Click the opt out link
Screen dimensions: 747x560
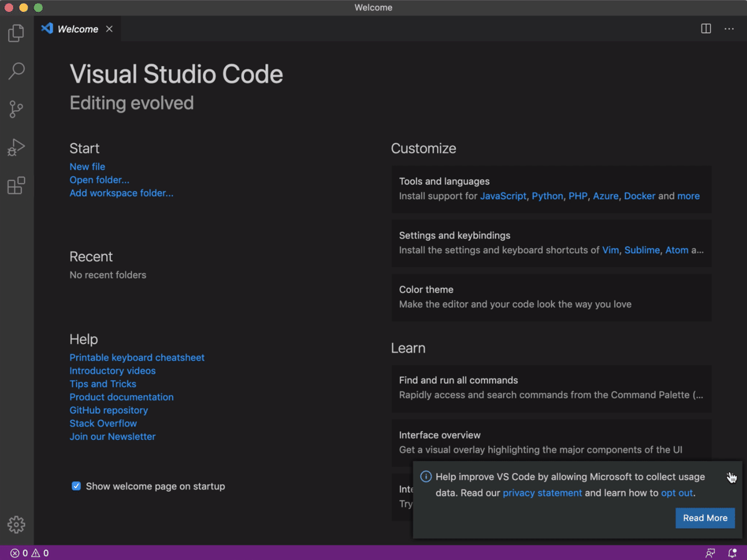677,493
